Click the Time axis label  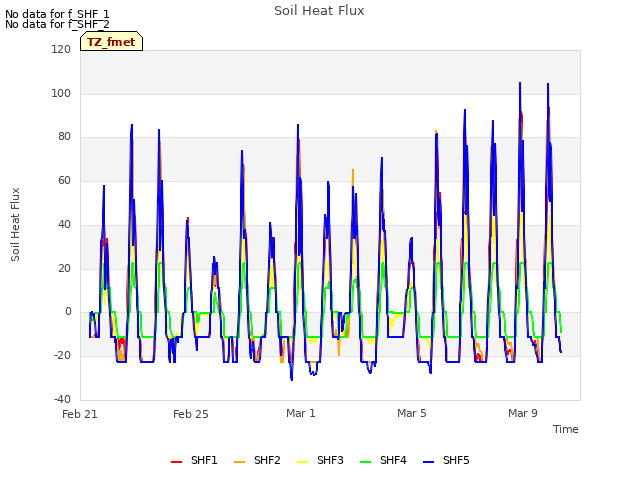(566, 429)
